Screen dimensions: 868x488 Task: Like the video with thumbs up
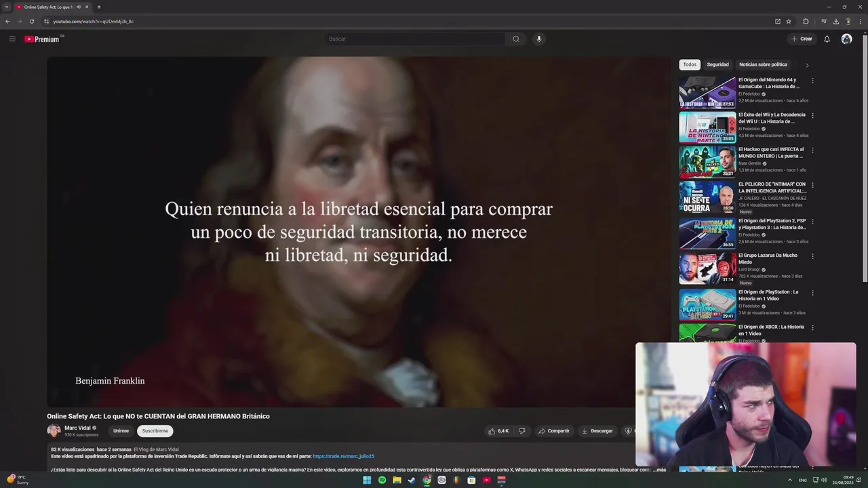pos(498,431)
